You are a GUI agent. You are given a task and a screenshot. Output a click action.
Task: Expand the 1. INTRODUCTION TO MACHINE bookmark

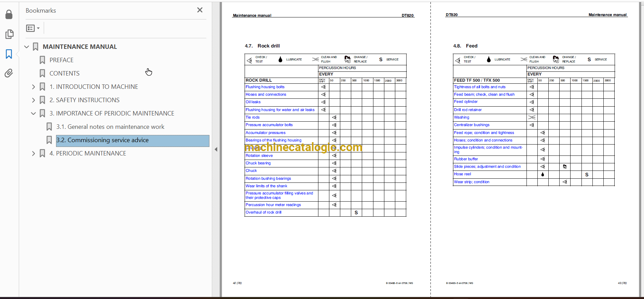(33, 87)
